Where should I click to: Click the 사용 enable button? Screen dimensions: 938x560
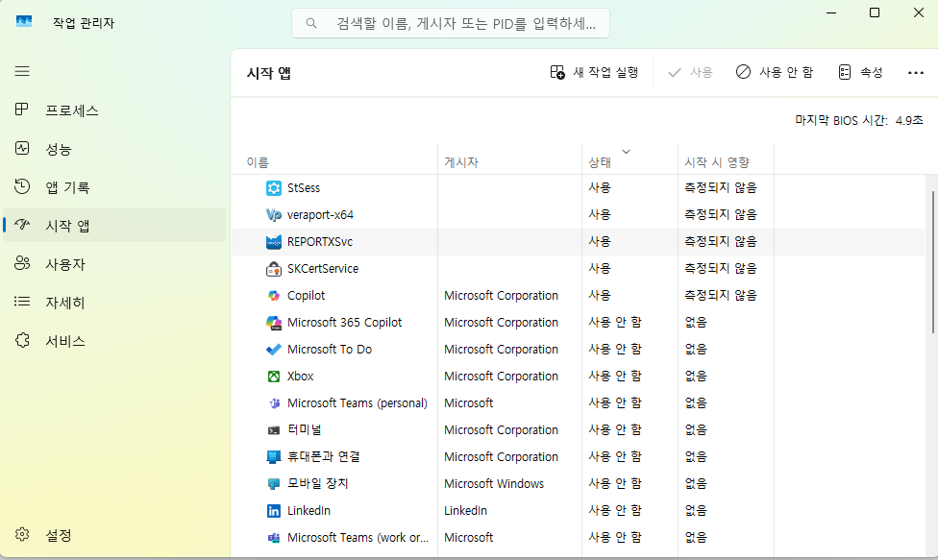(690, 72)
